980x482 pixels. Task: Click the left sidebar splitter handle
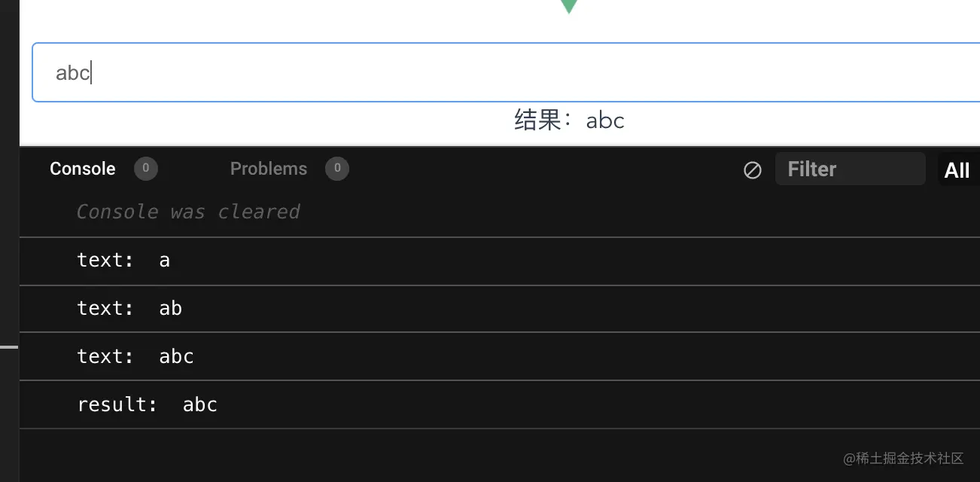(x=9, y=347)
